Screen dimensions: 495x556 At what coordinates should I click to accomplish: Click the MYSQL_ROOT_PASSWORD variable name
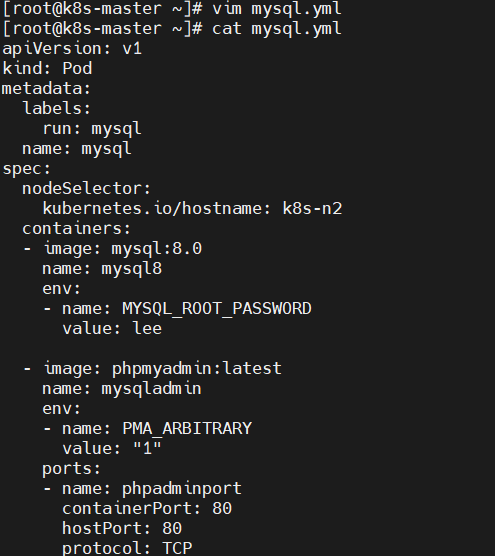[217, 308]
